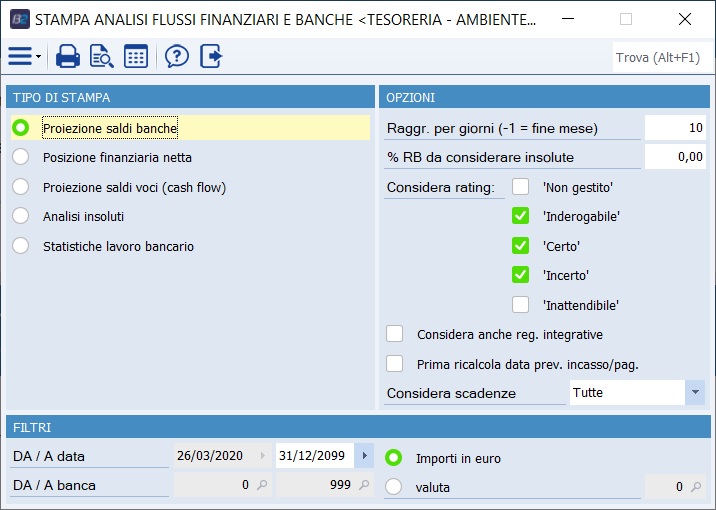The height and width of the screenshot is (510, 716).
Task: Uncheck the 'Certo' rating checkbox
Action: (x=520, y=245)
